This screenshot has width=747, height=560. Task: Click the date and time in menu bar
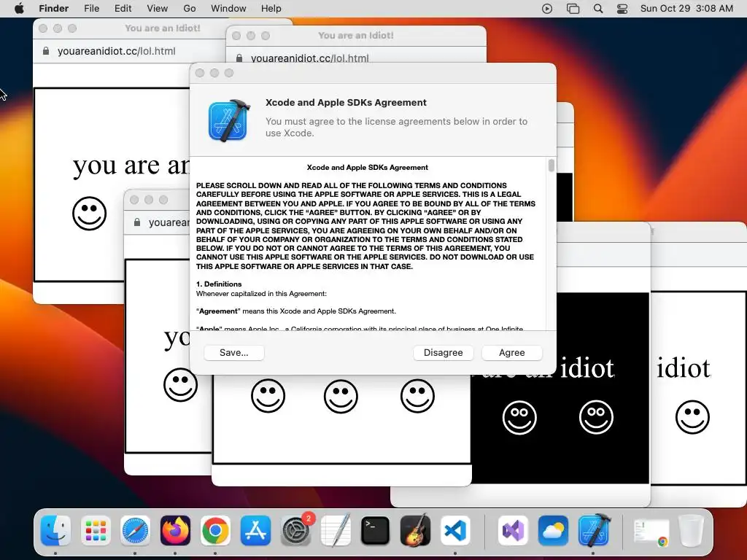[686, 9]
